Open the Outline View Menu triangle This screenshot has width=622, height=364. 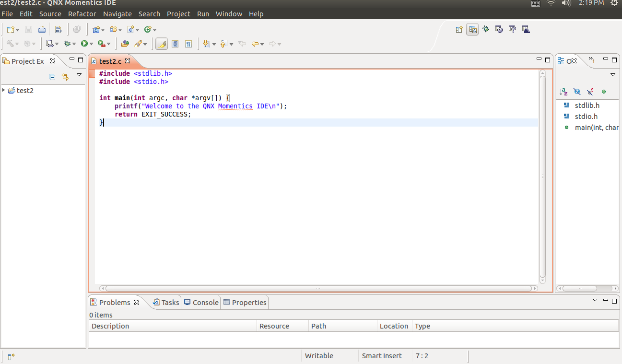[x=612, y=75]
